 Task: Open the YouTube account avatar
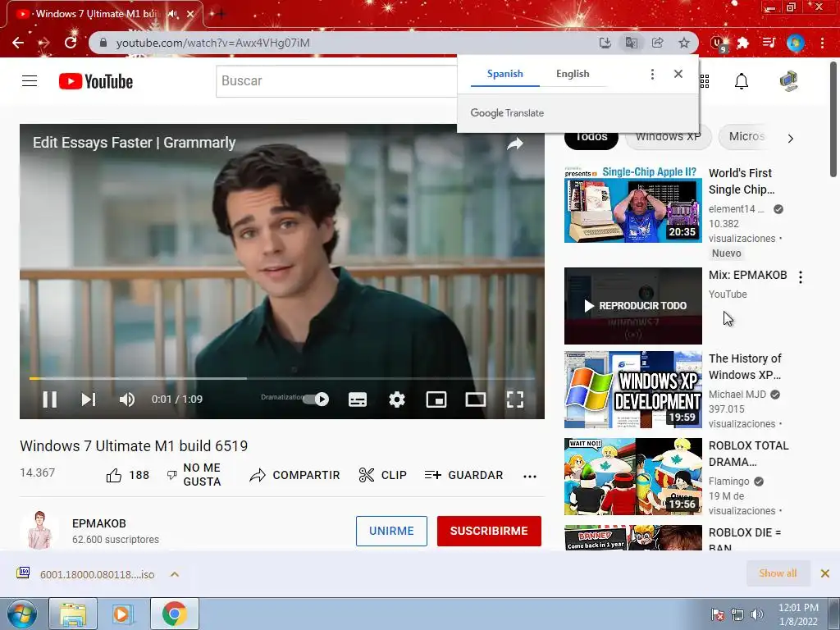(788, 81)
